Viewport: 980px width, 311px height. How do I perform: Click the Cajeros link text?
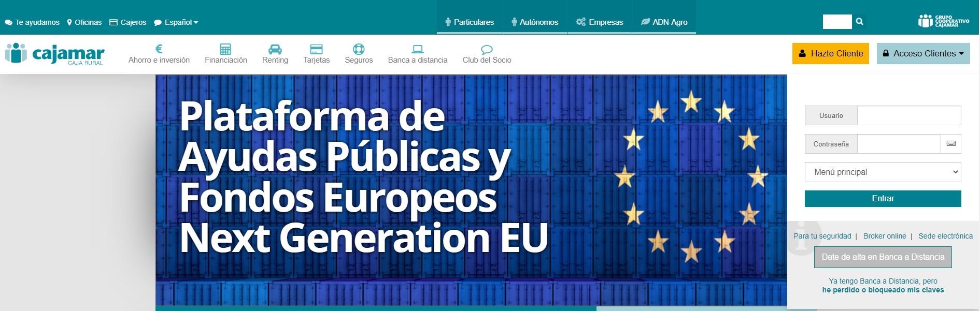(134, 22)
